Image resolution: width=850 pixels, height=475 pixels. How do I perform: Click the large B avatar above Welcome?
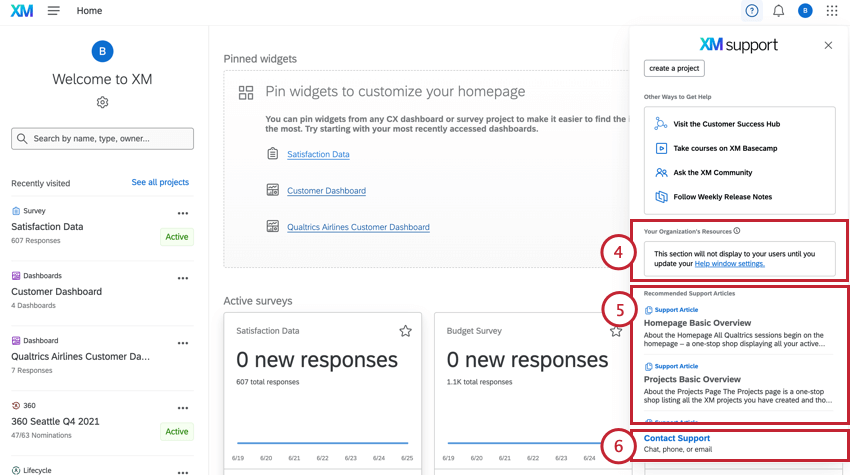point(102,52)
